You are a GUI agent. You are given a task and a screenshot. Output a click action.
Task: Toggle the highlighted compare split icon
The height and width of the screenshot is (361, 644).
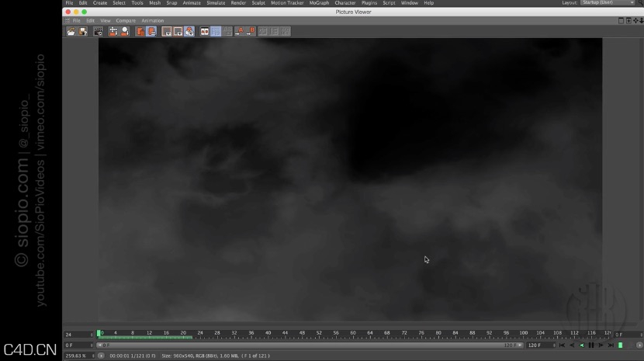coord(216,31)
